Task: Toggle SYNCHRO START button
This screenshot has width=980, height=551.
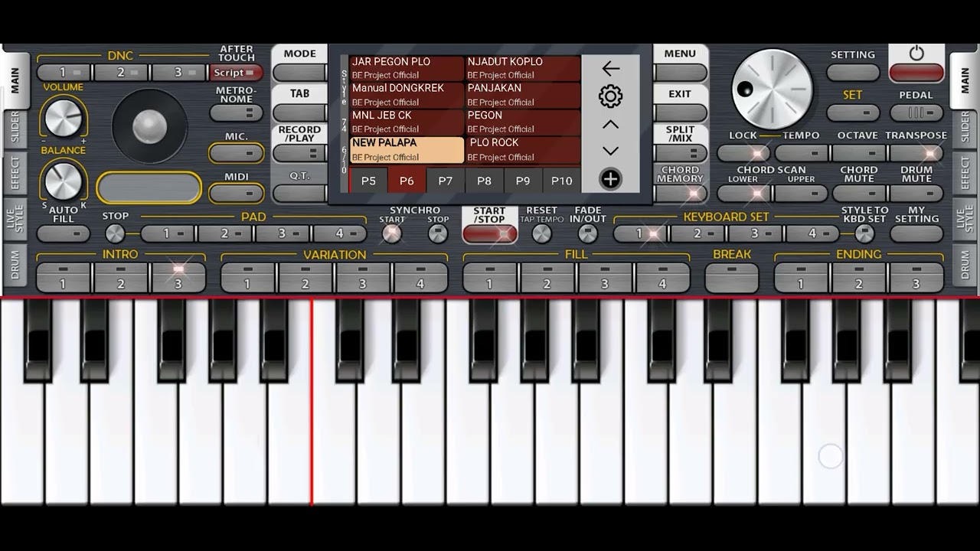Action: 391,233
